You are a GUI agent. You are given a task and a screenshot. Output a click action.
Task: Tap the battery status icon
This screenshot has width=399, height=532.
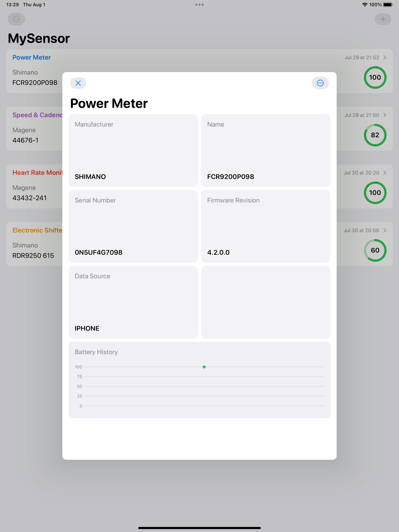tap(388, 4)
